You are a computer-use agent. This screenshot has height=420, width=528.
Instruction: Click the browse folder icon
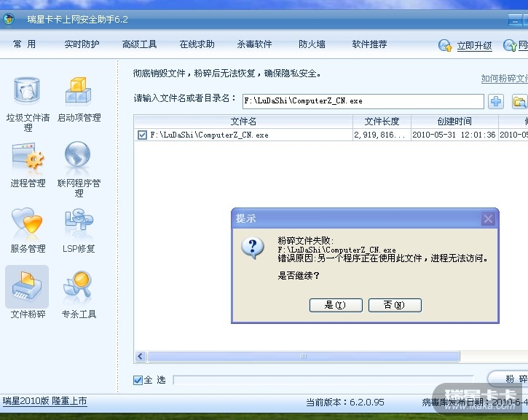[519, 101]
